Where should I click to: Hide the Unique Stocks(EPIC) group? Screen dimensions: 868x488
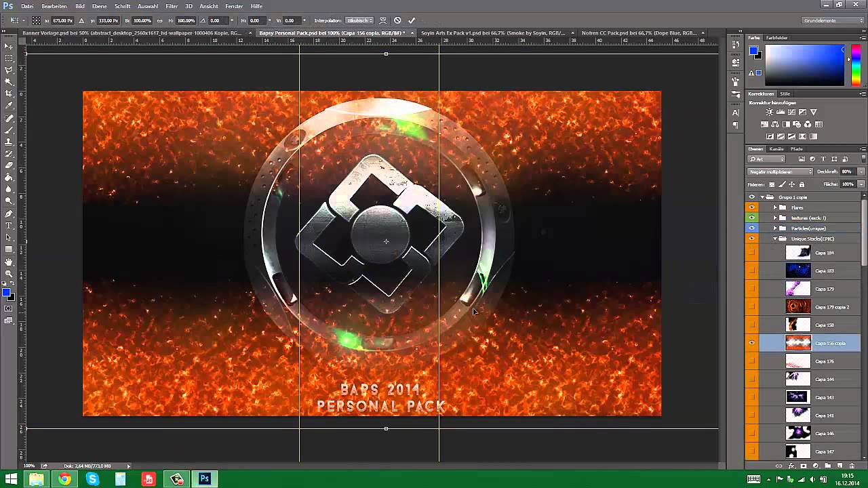[x=751, y=239]
